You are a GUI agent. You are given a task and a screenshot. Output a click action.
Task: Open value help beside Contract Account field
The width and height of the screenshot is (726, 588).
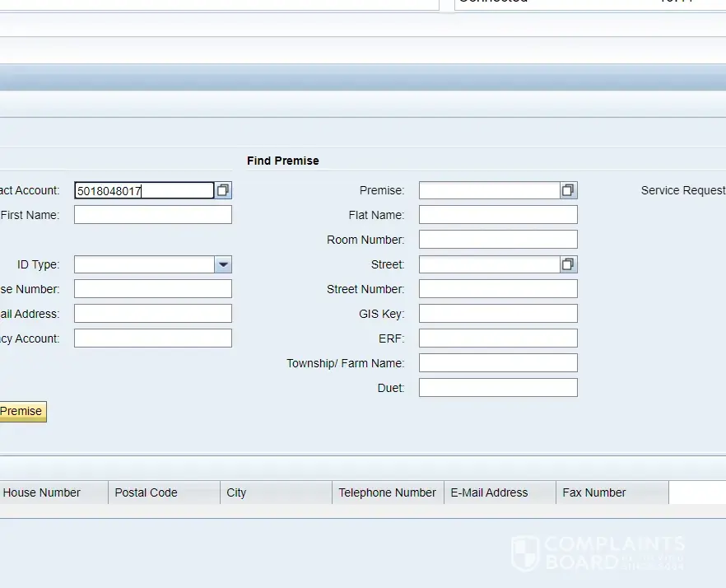223,190
